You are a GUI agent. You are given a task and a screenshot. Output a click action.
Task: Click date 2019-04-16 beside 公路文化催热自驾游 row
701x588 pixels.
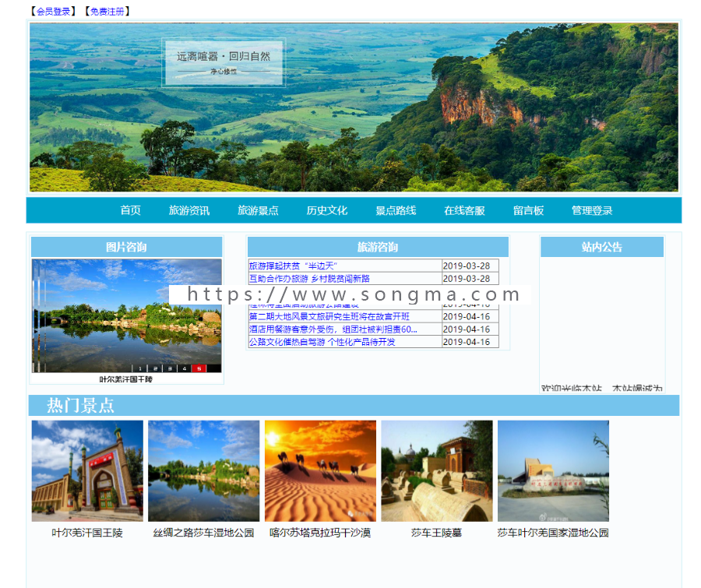click(x=467, y=342)
